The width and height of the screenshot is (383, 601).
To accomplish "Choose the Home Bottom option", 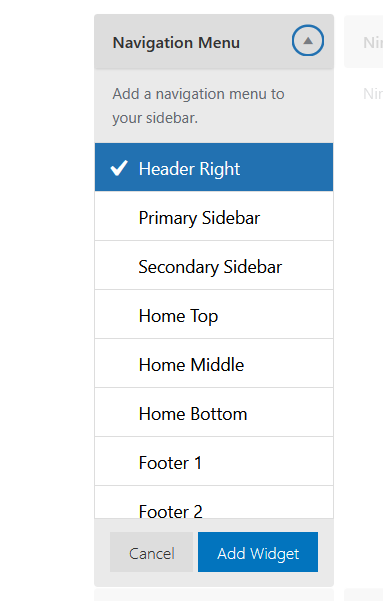I will (214, 412).
